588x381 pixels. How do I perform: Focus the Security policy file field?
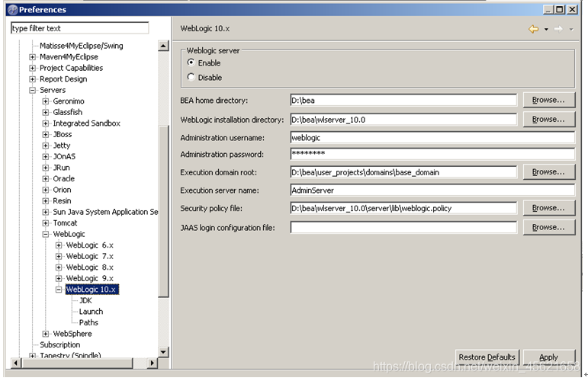point(403,208)
